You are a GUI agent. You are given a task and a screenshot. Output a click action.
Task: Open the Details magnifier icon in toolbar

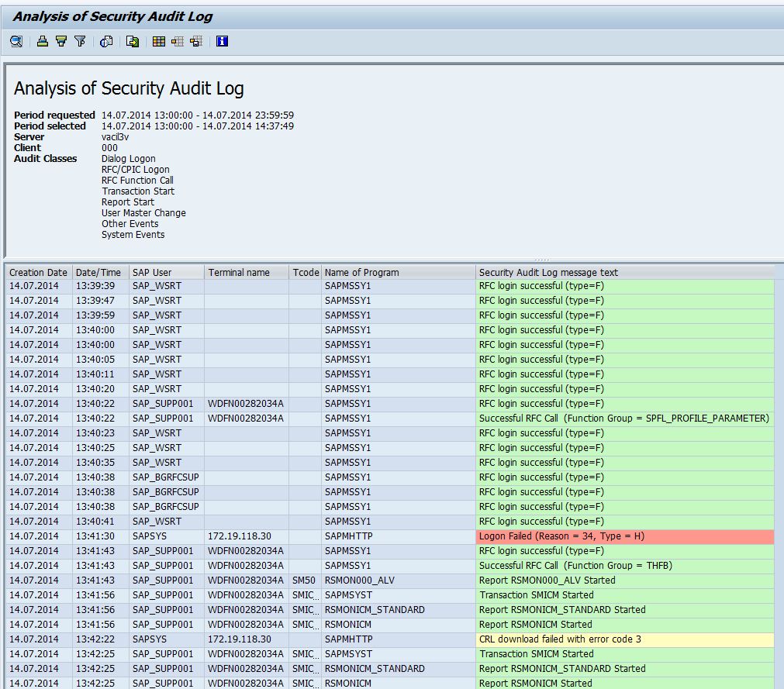coord(16,42)
